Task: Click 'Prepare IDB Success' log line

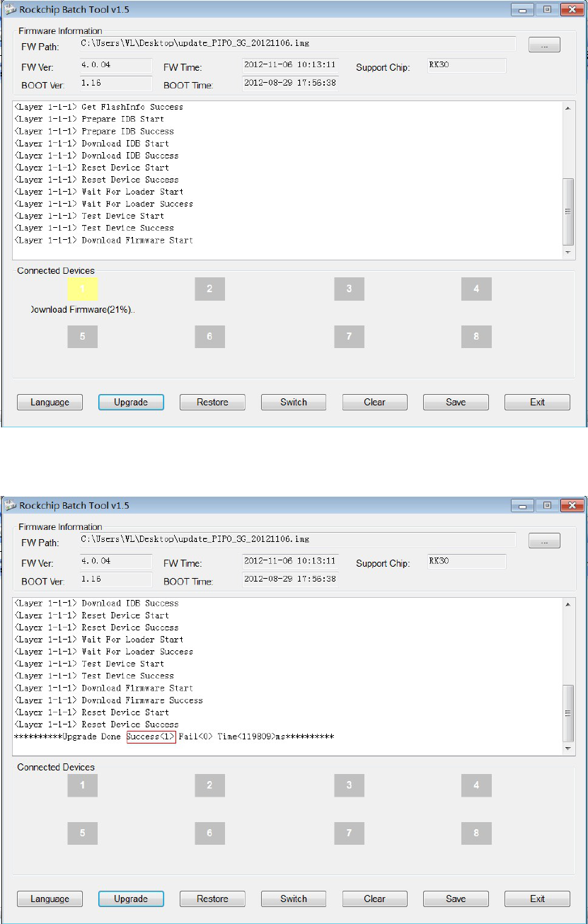Action: (94, 131)
